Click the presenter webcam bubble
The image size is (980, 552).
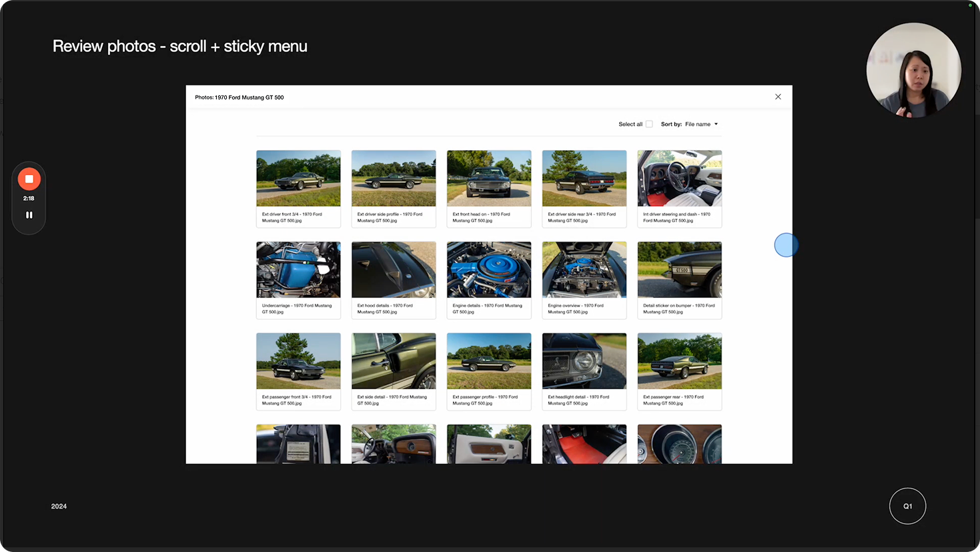913,70
